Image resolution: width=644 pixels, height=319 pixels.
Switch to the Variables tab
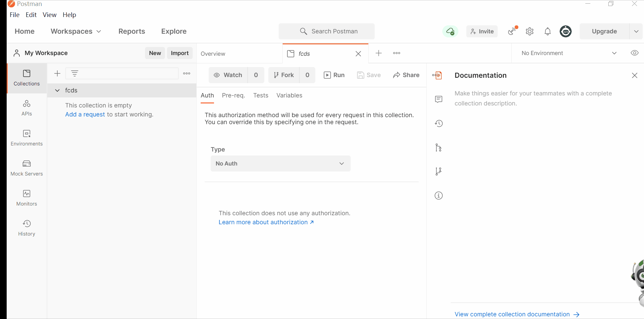289,95
